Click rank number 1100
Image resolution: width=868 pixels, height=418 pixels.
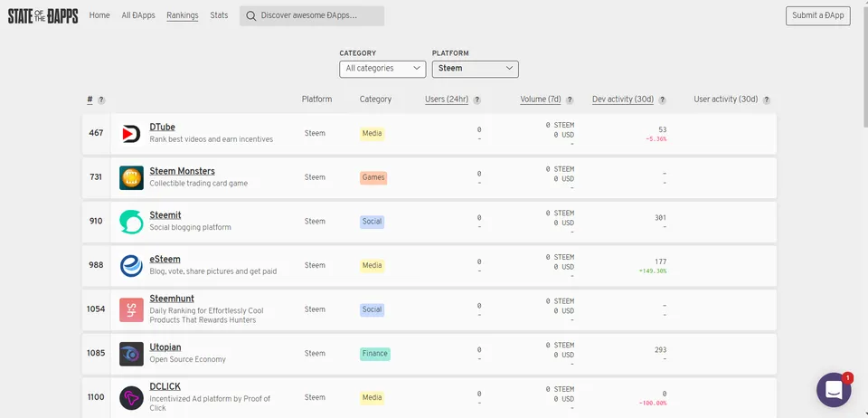[96, 397]
